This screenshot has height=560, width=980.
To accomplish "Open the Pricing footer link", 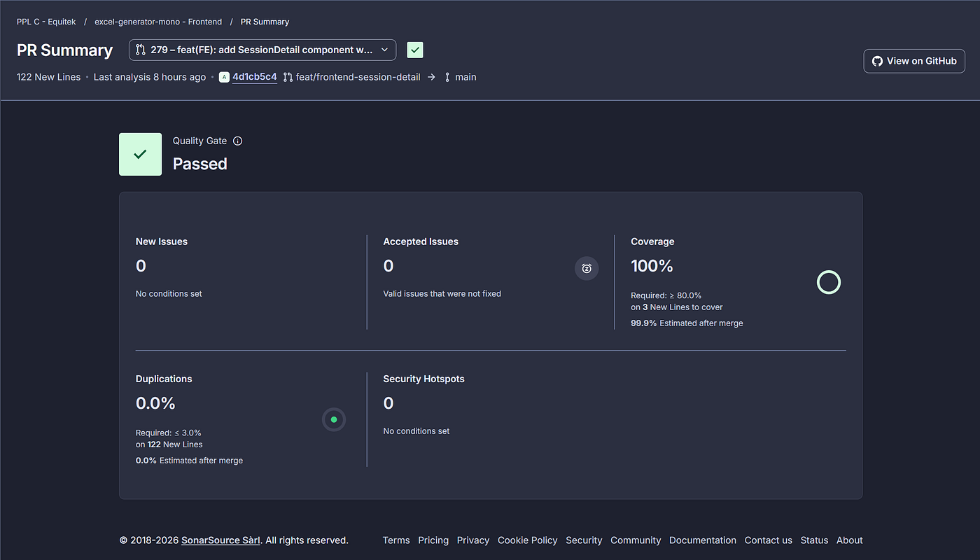I will tap(433, 540).
